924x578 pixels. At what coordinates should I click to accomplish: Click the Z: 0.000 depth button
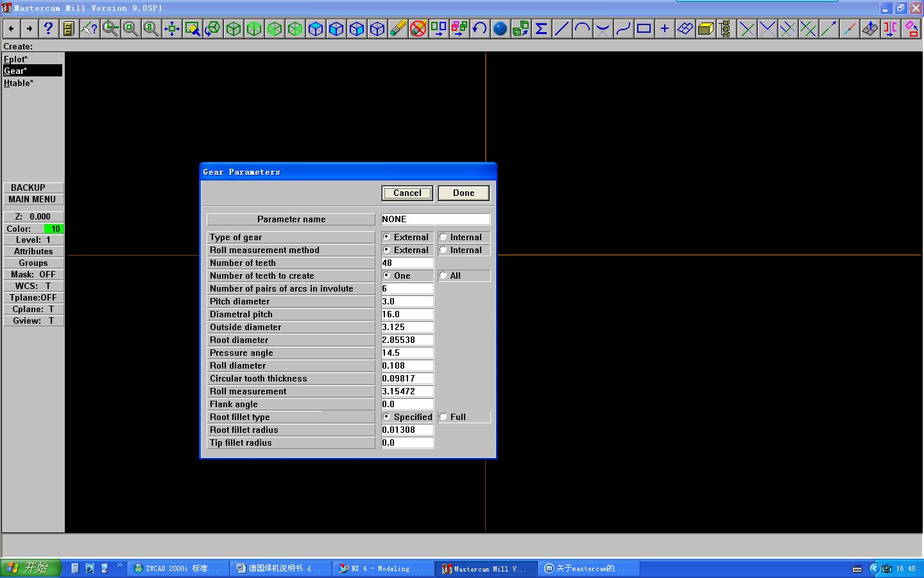click(33, 216)
